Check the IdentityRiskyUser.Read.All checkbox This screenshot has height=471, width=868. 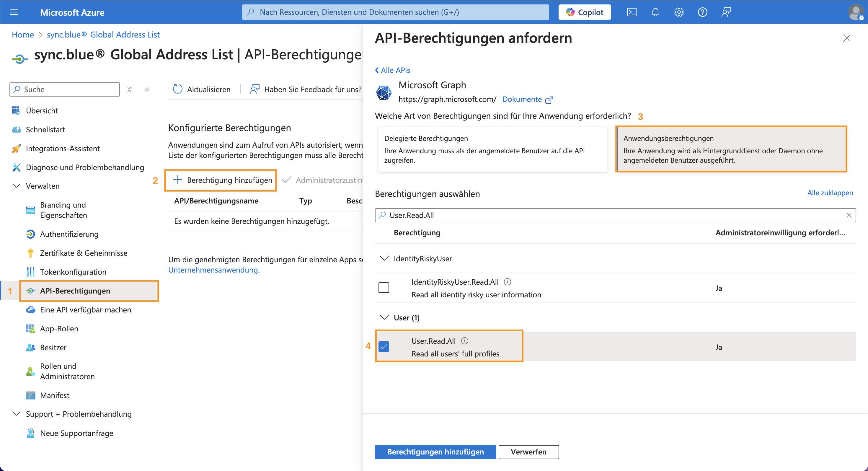tap(384, 288)
